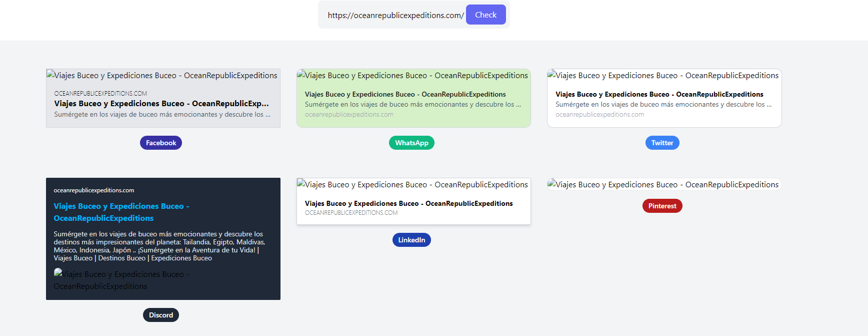Click the Pinterest badge label
The height and width of the screenshot is (336, 868).
coord(662,206)
